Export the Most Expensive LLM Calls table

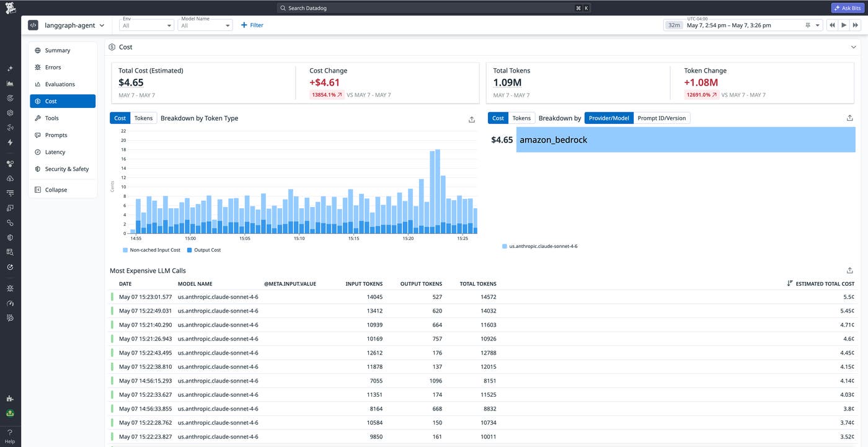pos(849,270)
